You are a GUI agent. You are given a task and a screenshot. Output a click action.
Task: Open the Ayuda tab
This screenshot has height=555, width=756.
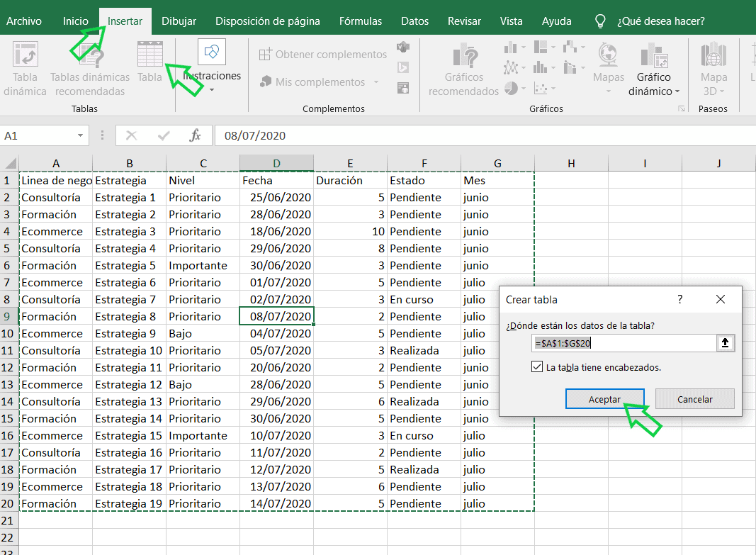point(556,21)
